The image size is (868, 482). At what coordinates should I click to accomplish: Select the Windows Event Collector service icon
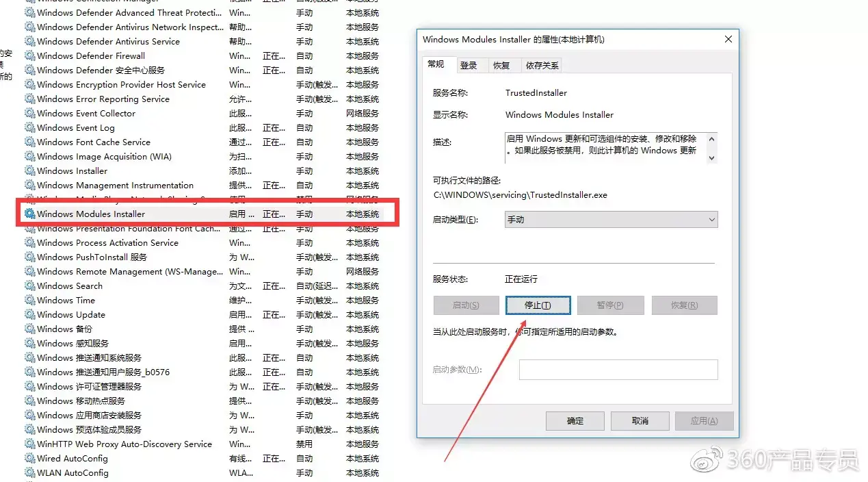tap(30, 114)
